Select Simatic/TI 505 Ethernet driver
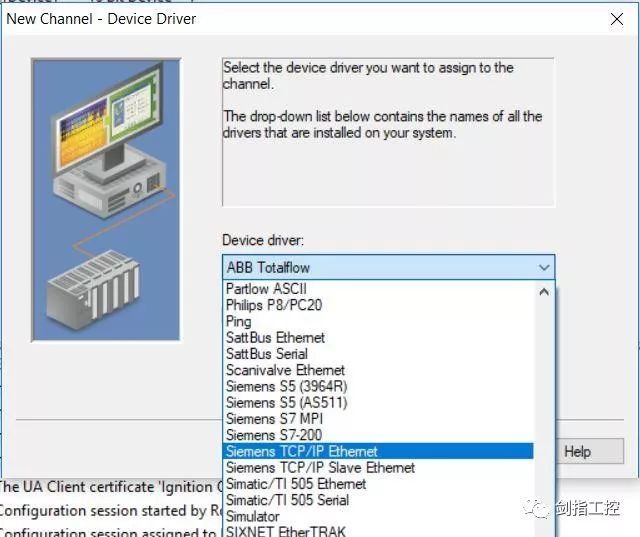Image resolution: width=640 pixels, height=537 pixels. (295, 484)
